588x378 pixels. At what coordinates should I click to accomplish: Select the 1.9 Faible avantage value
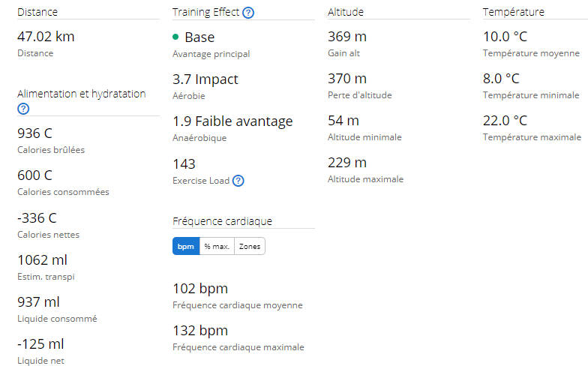coord(232,121)
